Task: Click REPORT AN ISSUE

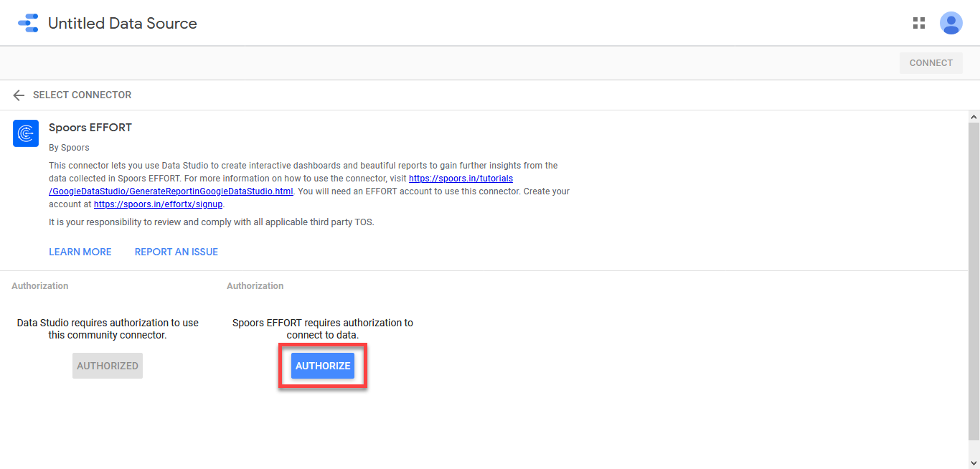Action: 176,252
